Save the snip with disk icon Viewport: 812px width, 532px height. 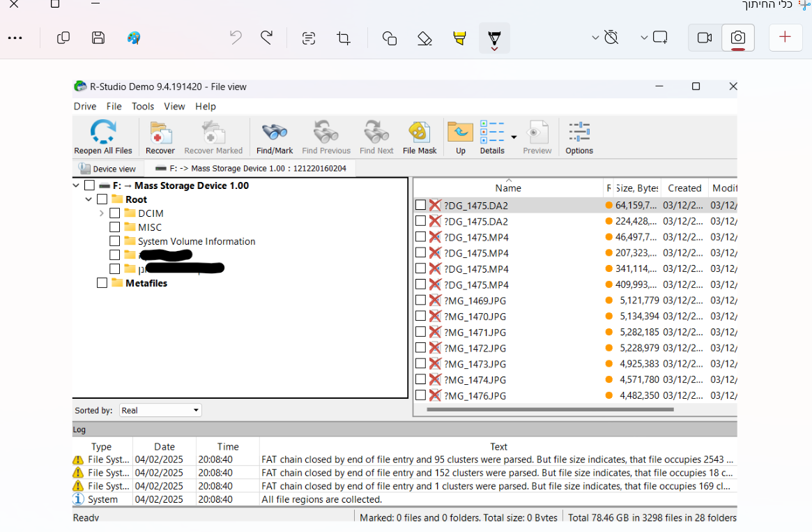(98, 38)
